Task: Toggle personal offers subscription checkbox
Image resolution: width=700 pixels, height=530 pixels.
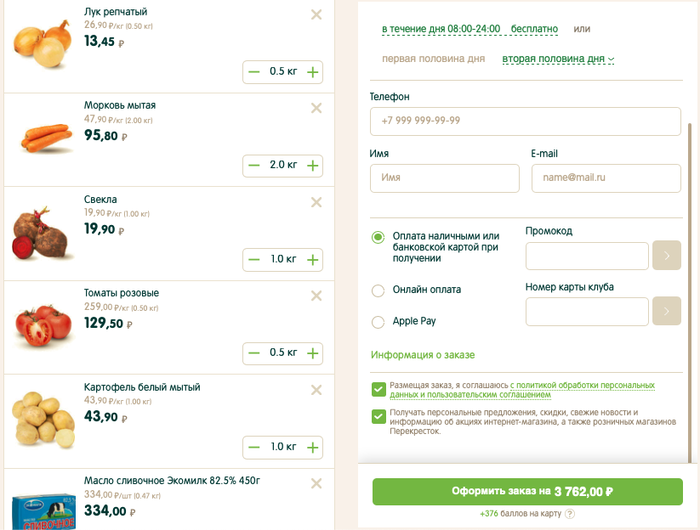Action: (x=378, y=416)
